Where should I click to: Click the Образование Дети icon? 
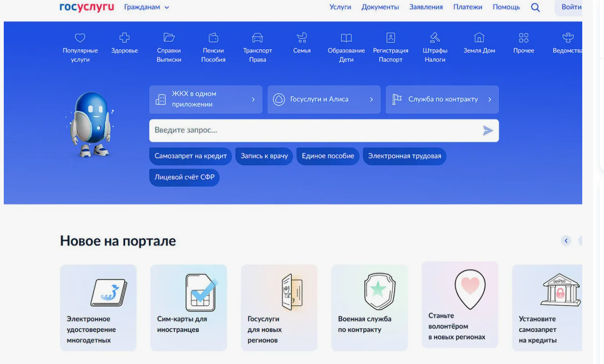click(346, 45)
